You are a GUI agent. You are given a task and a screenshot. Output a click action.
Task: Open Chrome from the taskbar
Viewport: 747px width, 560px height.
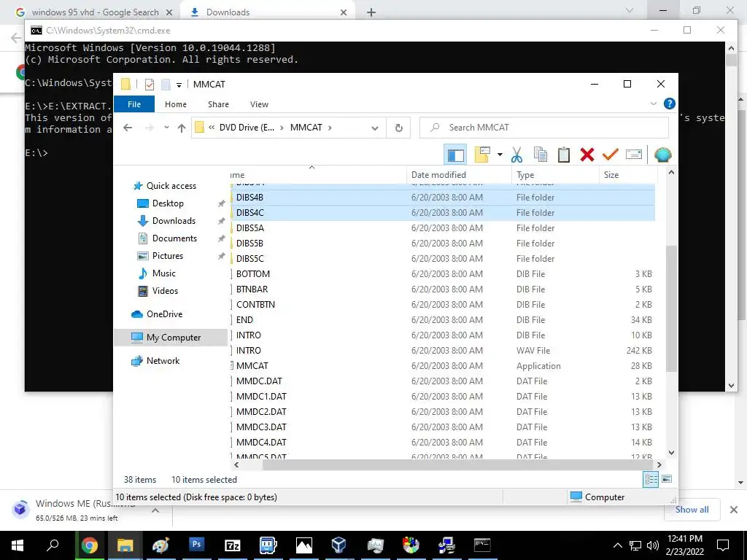click(x=89, y=545)
